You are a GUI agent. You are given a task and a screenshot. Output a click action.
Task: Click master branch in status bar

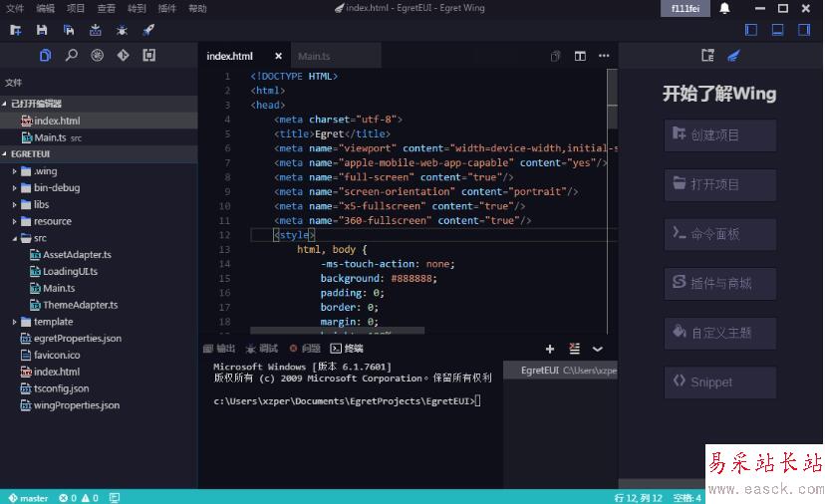(x=28, y=498)
